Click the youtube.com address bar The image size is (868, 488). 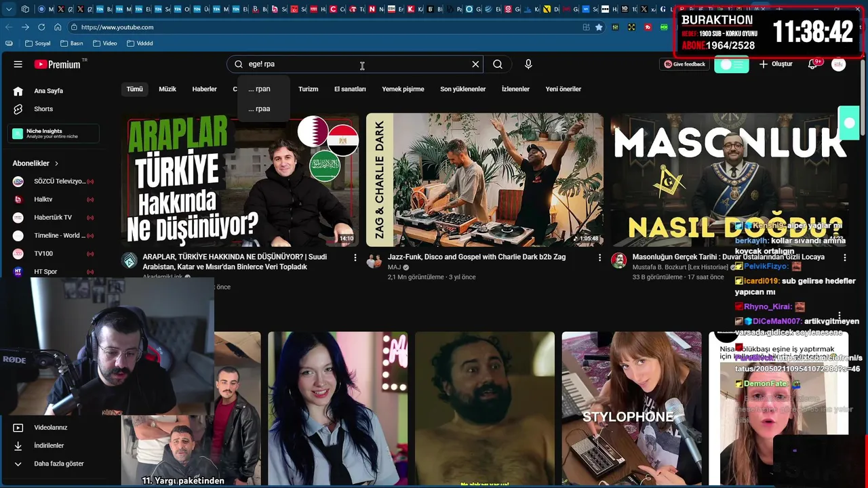click(x=325, y=27)
